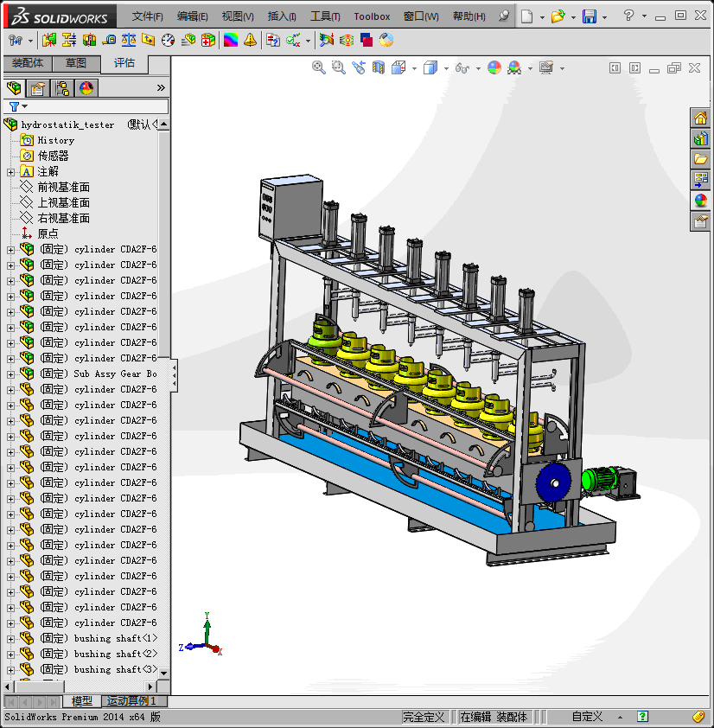Open File Explorer task pane

pos(700,159)
